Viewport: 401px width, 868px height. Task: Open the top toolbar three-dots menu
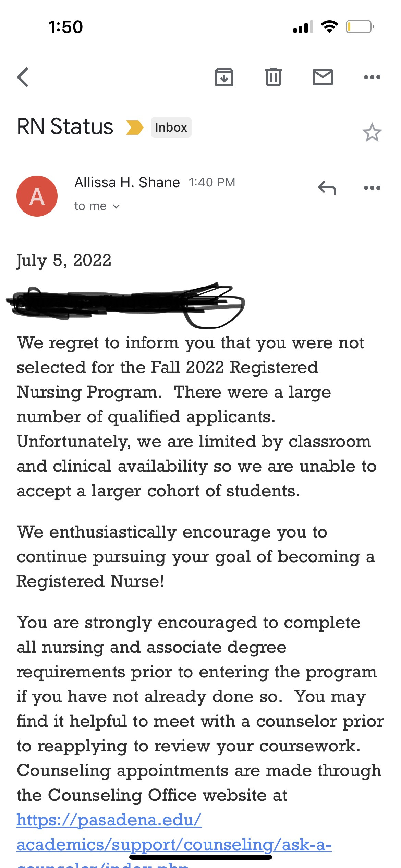(x=372, y=77)
